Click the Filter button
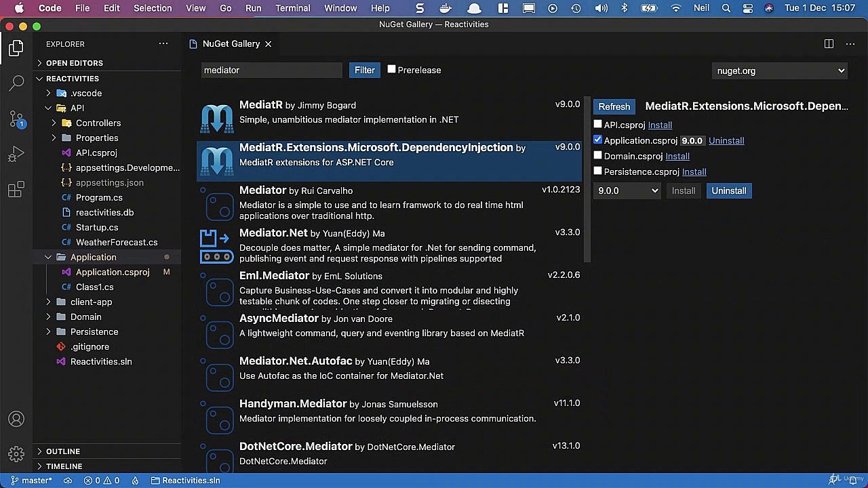This screenshot has width=868, height=488. tap(364, 70)
